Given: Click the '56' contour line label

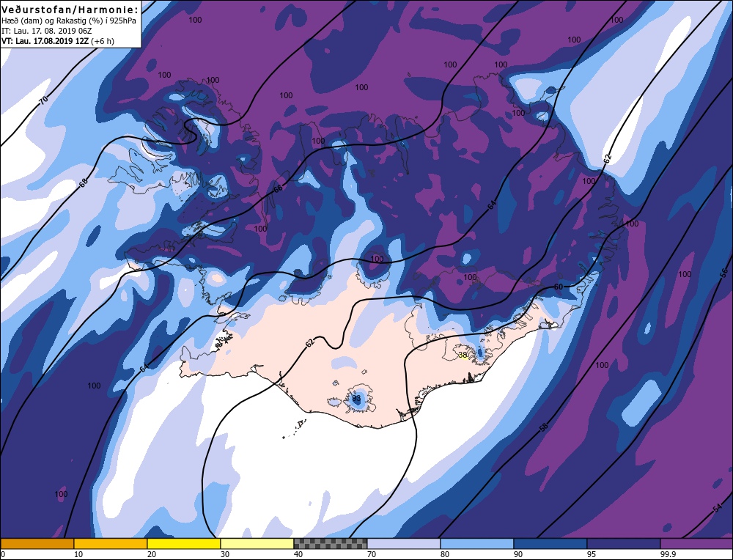Looking at the screenshot, I should coord(724,274).
